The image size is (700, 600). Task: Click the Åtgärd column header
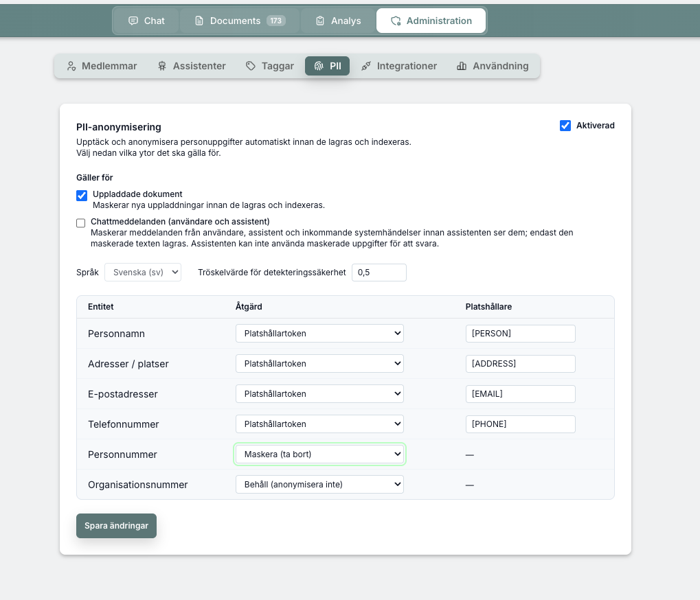click(x=249, y=307)
